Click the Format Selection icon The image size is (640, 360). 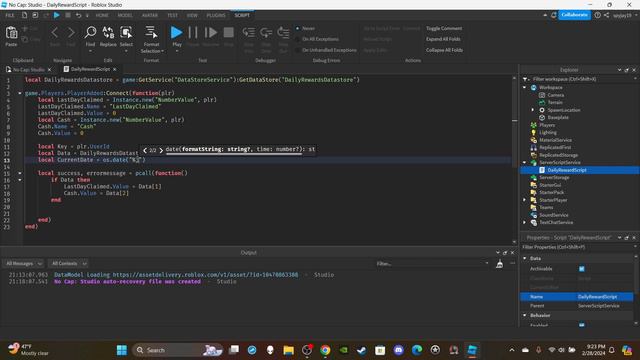(151, 33)
